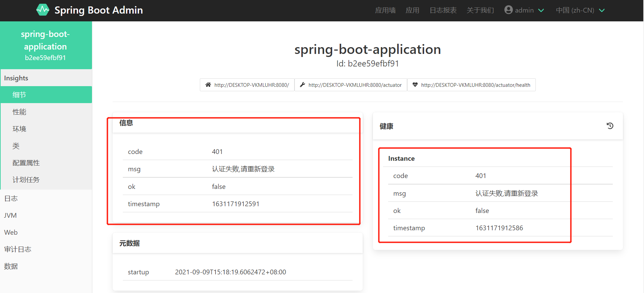
Task: Open the health history clock icon
Action: tap(610, 126)
